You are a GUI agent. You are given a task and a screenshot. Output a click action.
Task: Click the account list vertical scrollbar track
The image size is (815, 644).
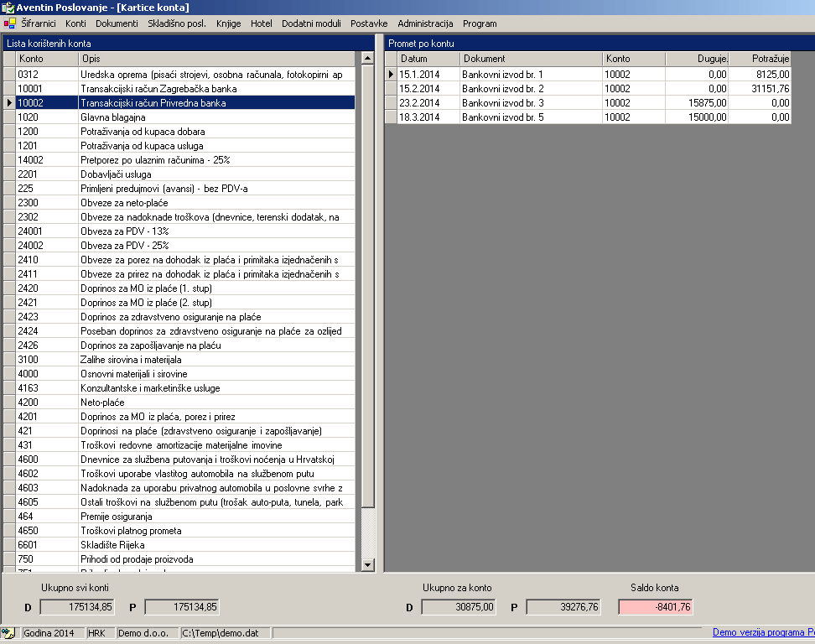tap(366, 335)
